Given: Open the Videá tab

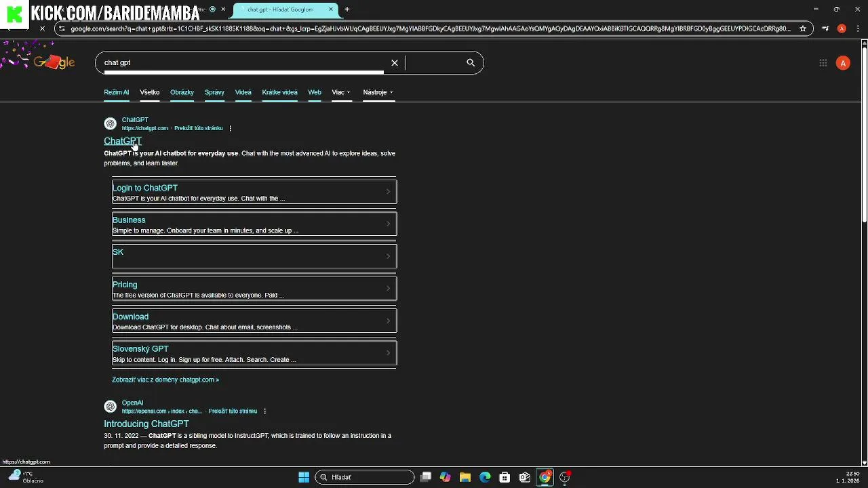Looking at the screenshot, I should [243, 92].
